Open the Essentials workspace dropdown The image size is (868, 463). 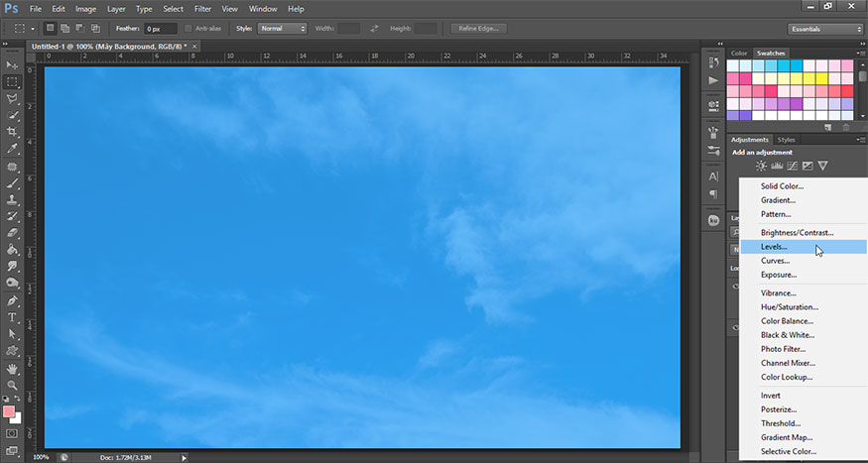point(824,29)
